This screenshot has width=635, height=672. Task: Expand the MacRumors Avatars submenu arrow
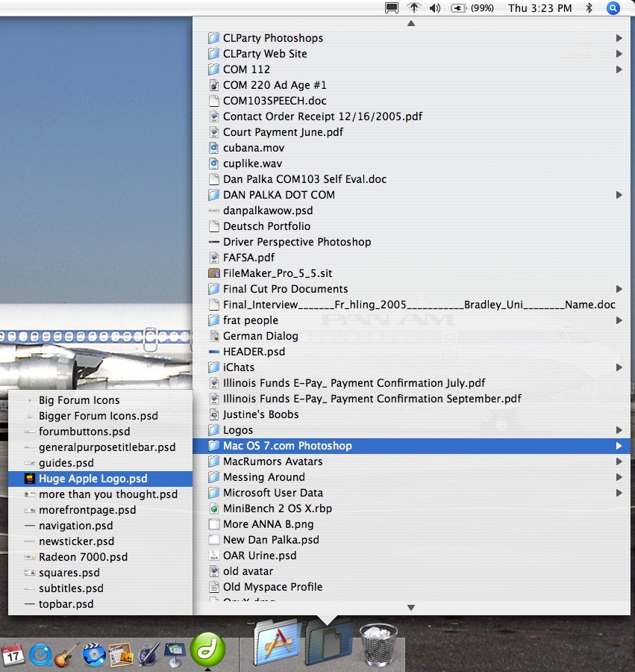[619, 461]
